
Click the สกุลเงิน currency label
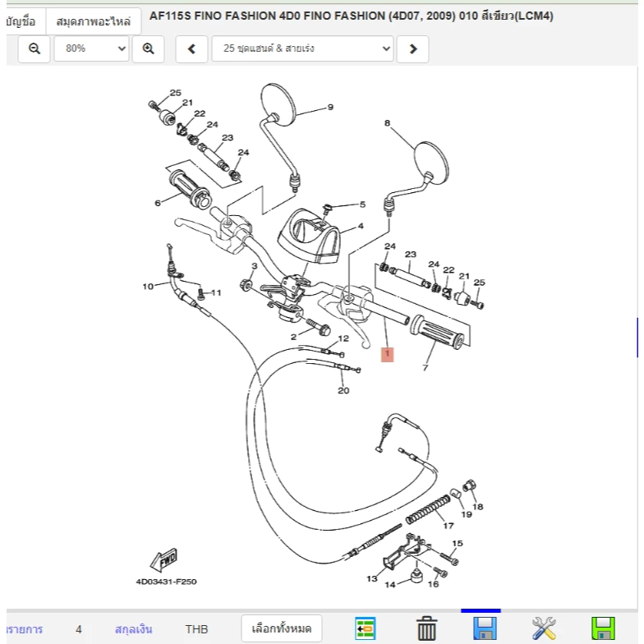(133, 629)
